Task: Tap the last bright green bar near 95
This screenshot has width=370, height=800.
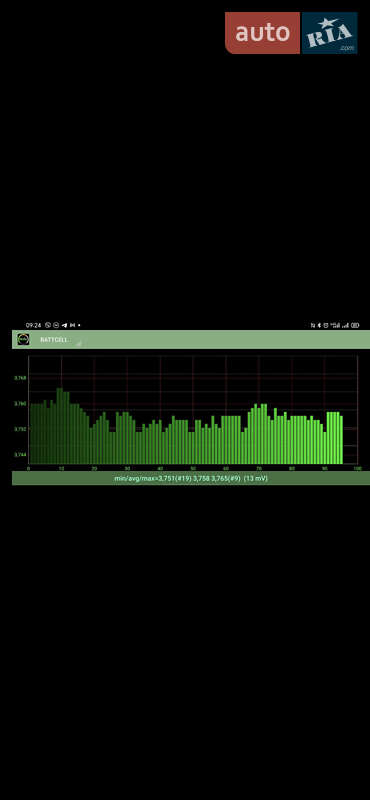Action: click(341, 439)
